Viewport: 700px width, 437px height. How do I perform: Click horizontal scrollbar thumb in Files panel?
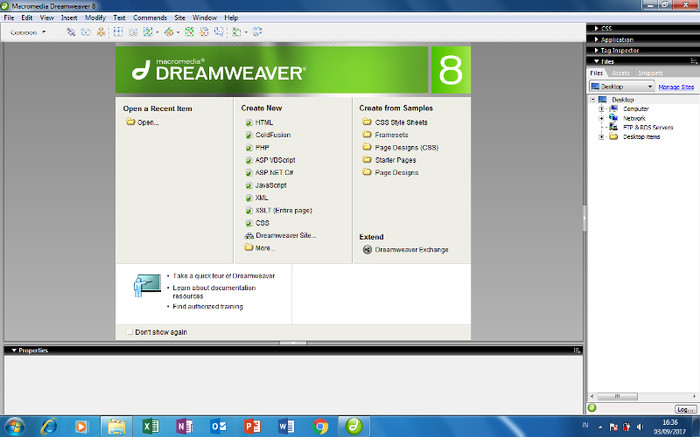(617, 396)
